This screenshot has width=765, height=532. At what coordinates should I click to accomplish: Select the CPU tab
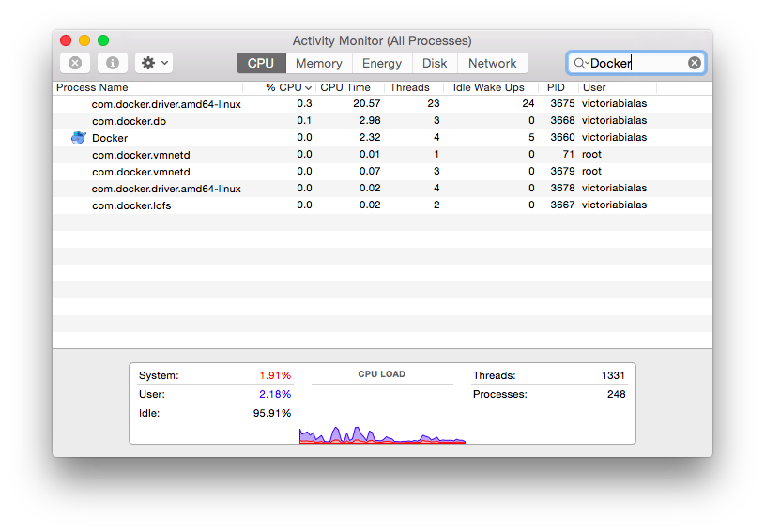point(260,63)
